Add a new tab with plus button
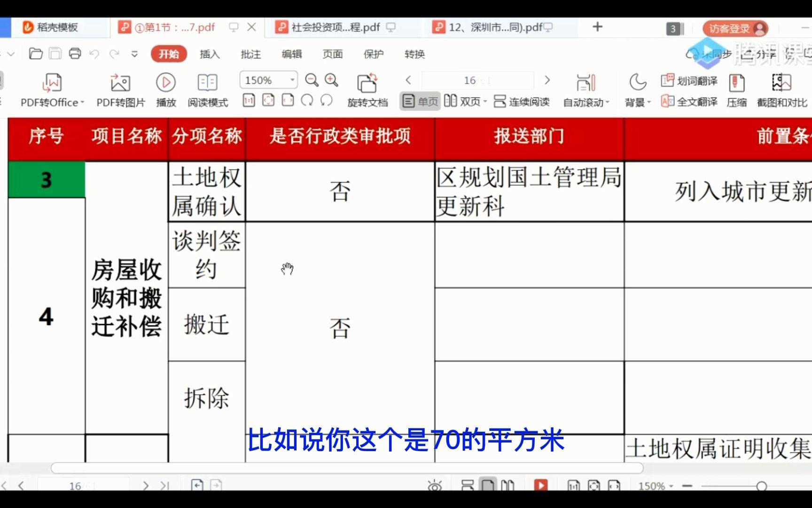The width and height of the screenshot is (812, 508). click(597, 27)
